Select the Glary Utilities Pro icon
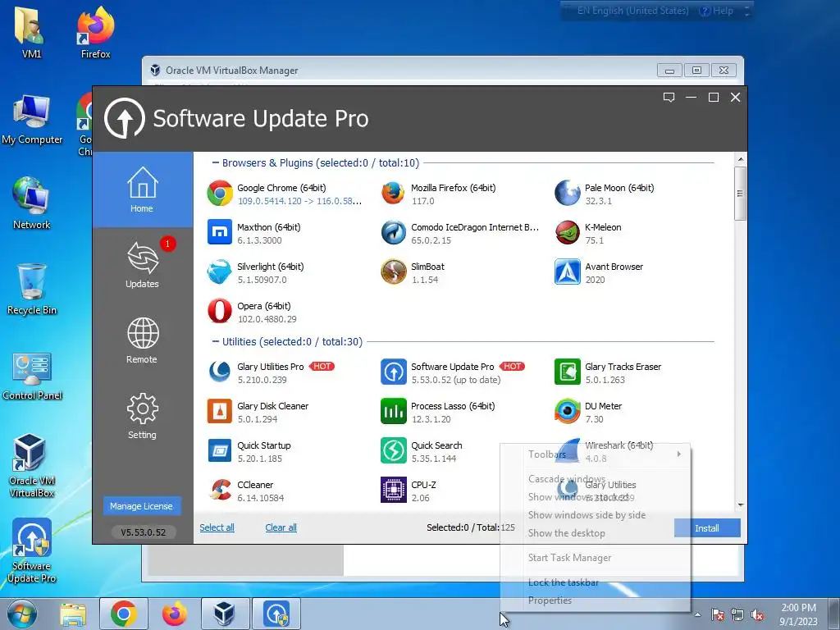This screenshot has height=630, width=840. pos(220,372)
